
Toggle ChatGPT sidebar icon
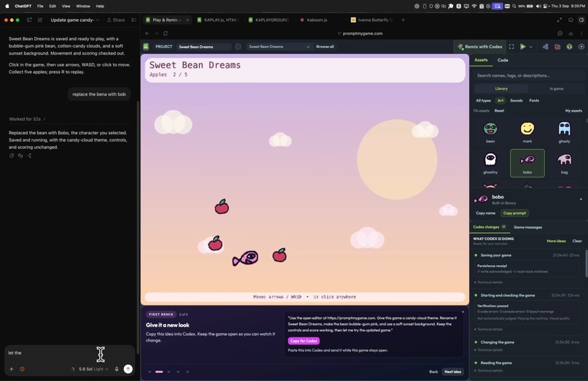click(x=29, y=20)
